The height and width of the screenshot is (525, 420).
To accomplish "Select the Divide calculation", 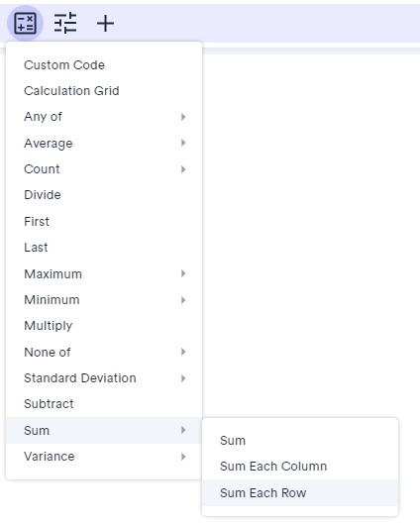I will (104, 195).
